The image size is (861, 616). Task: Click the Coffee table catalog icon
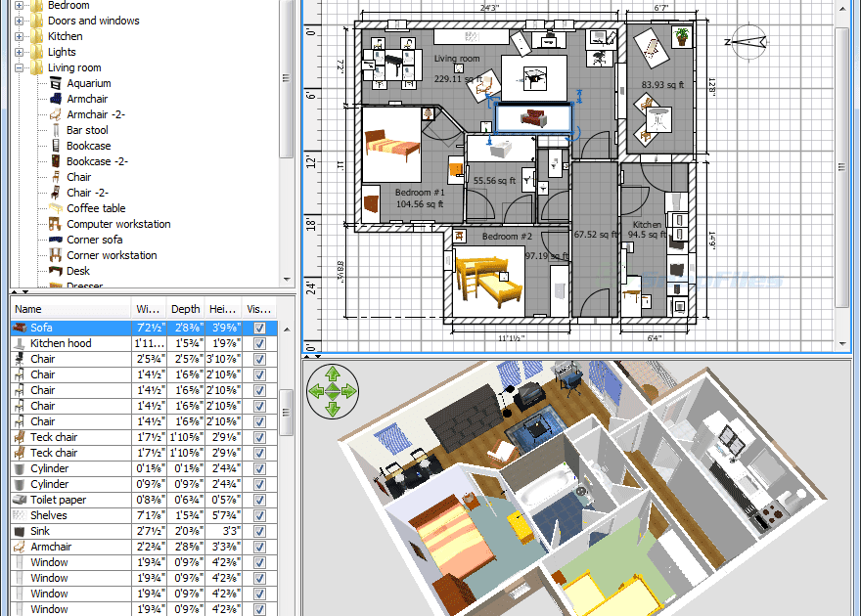pyautogui.click(x=55, y=208)
